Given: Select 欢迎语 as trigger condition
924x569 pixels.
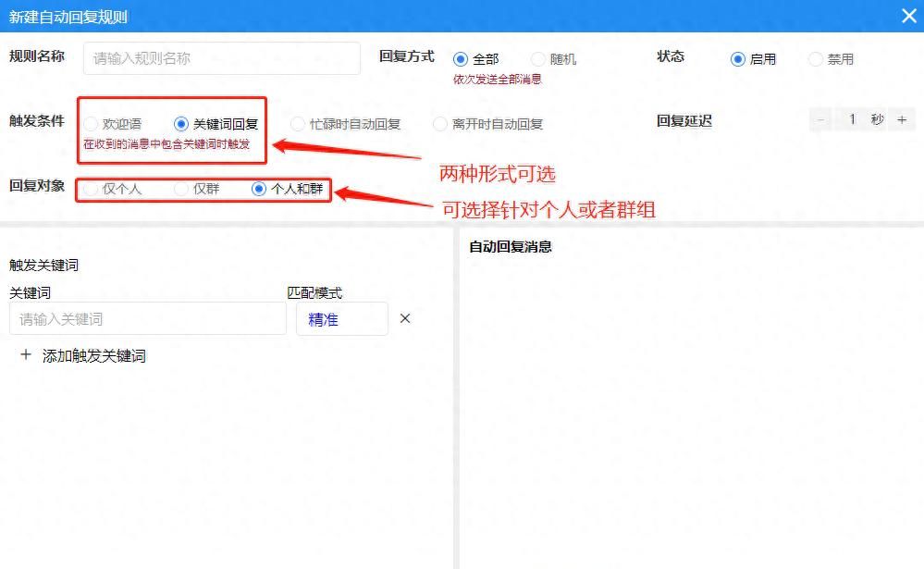Looking at the screenshot, I should click(89, 123).
